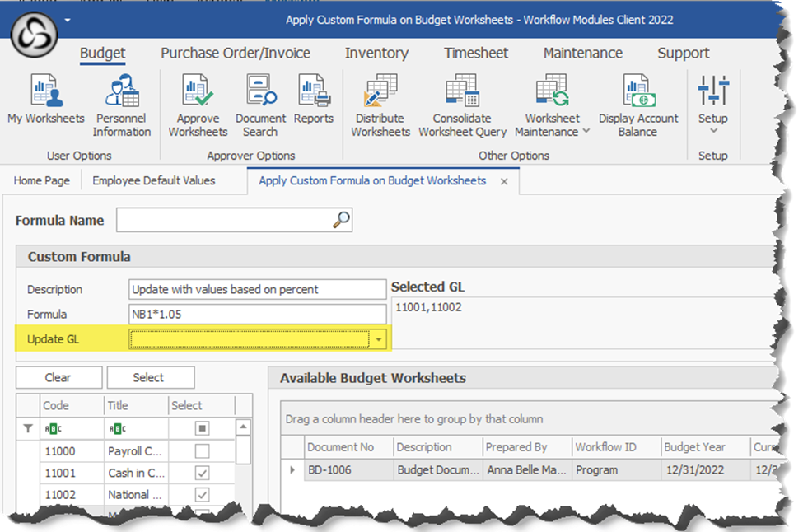Toggle the Select column filter checkbox
Image resolution: width=803 pixels, height=532 pixels.
[x=202, y=428]
